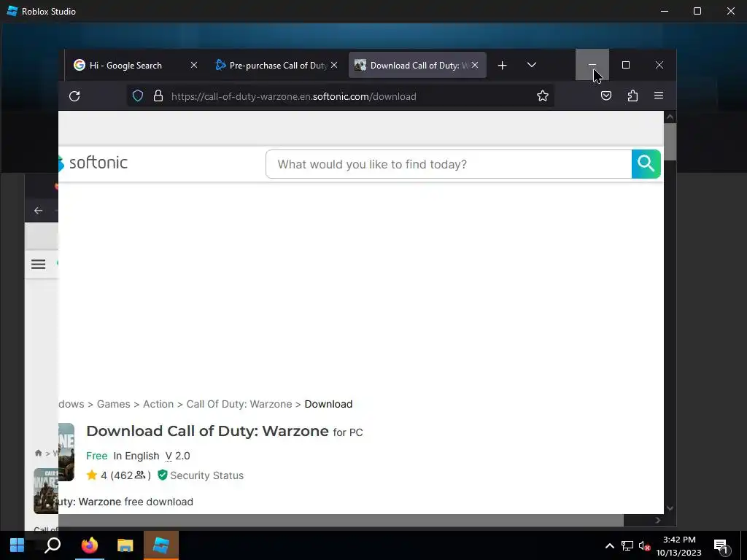Close the Hi - Google Search tab

coord(194,65)
